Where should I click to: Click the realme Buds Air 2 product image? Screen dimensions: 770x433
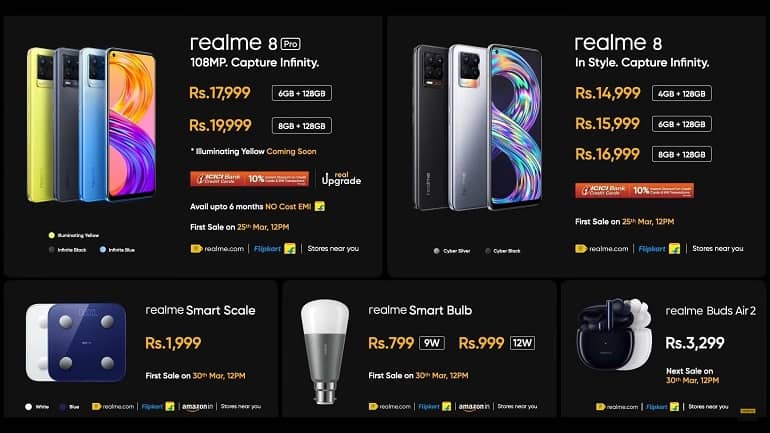click(614, 334)
